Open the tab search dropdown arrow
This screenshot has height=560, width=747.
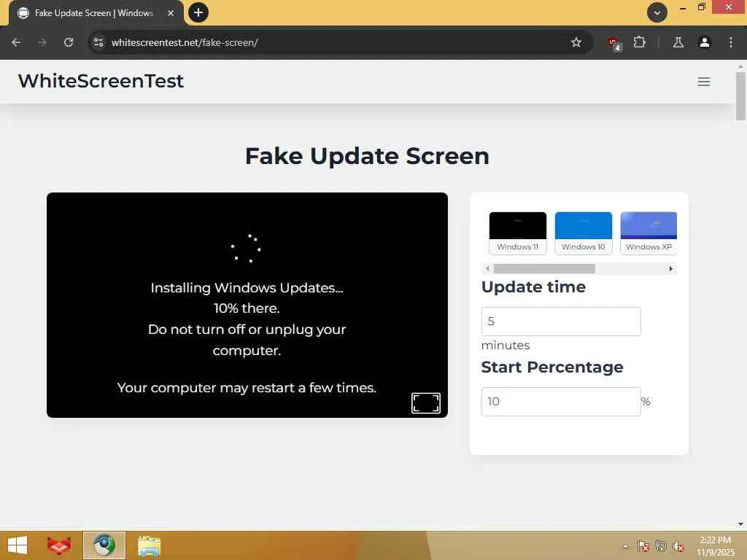pos(657,12)
